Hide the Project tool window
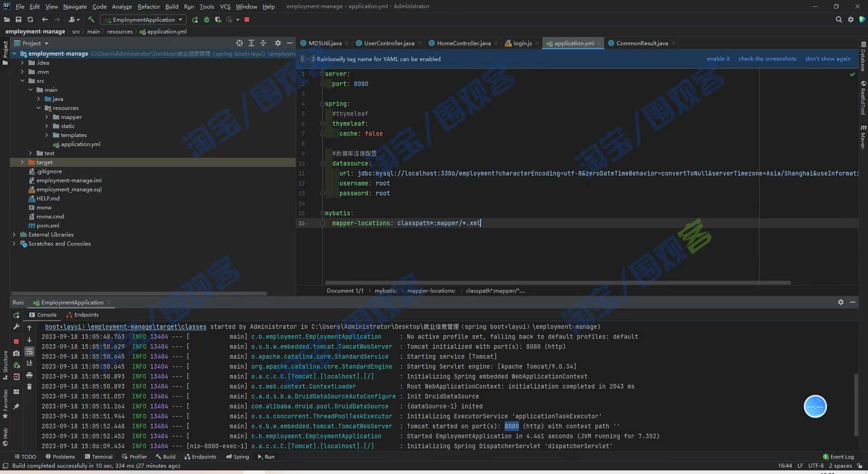The image size is (868, 474). [x=290, y=43]
